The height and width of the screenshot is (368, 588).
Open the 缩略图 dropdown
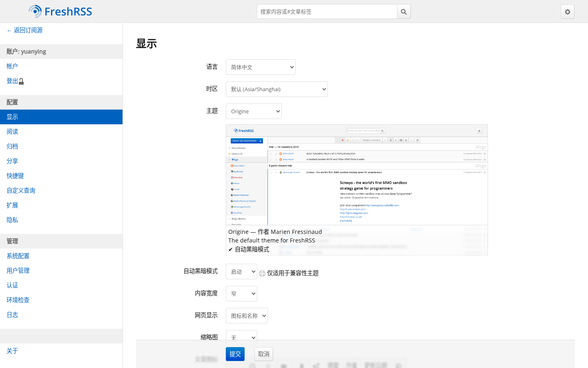pyautogui.click(x=241, y=335)
